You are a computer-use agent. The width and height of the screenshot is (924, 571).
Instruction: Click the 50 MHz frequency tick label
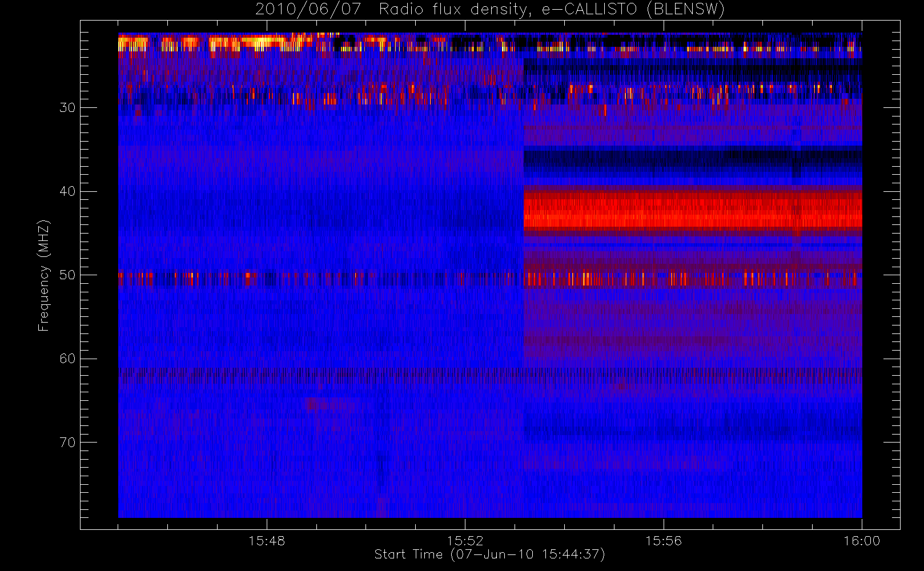click(67, 275)
